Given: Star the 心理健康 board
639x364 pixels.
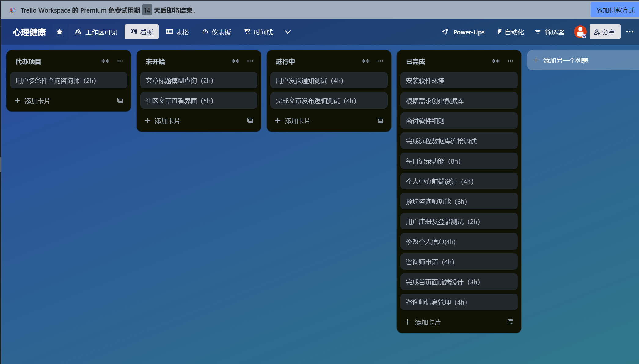Looking at the screenshot, I should point(60,32).
